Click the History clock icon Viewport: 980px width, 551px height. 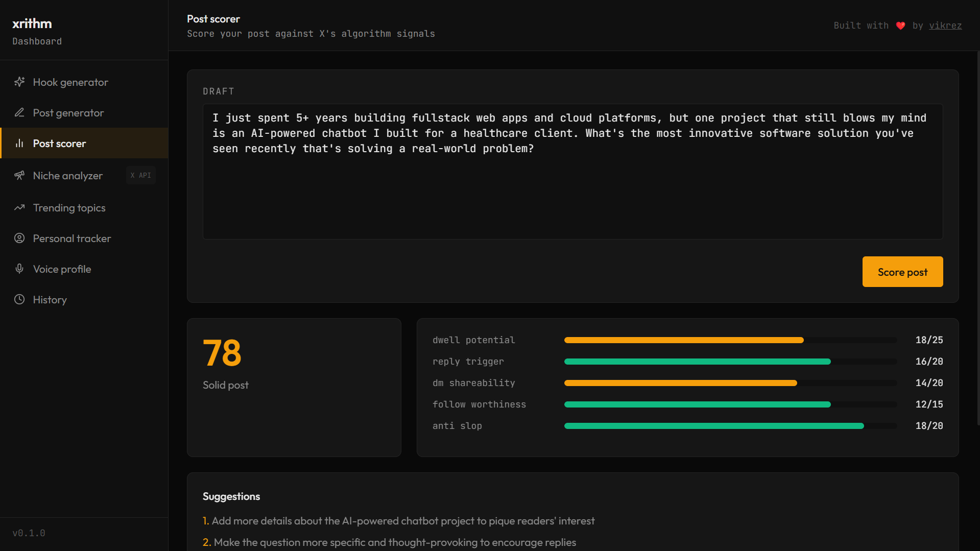[x=19, y=299]
